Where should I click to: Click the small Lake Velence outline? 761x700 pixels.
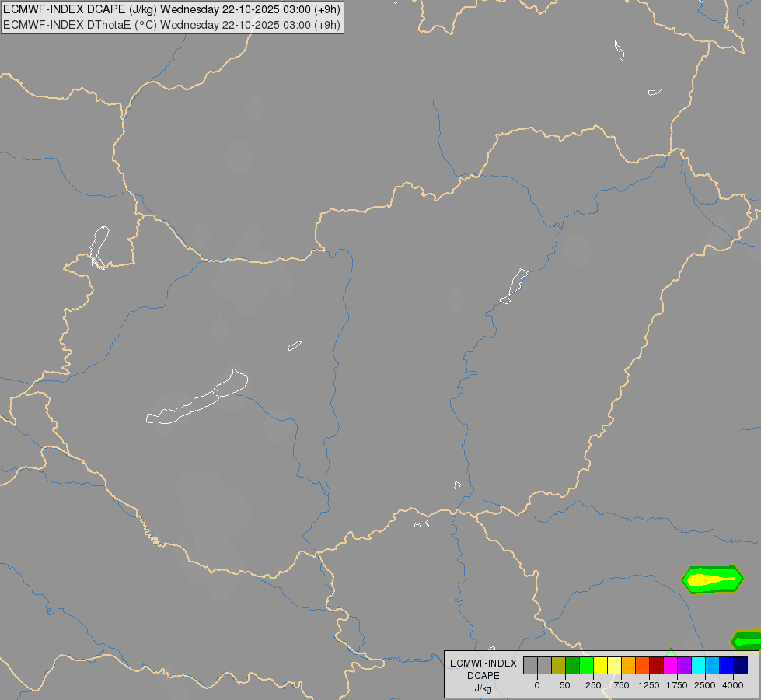tap(295, 345)
